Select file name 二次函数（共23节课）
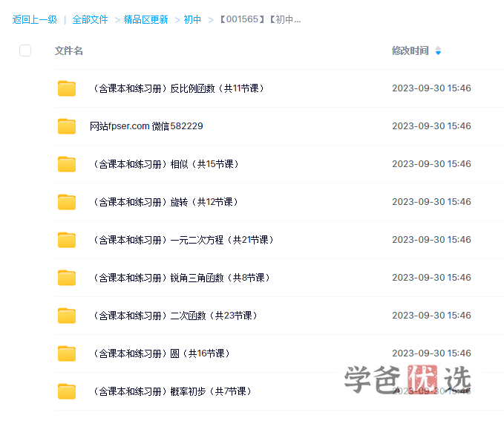 [x=175, y=316]
